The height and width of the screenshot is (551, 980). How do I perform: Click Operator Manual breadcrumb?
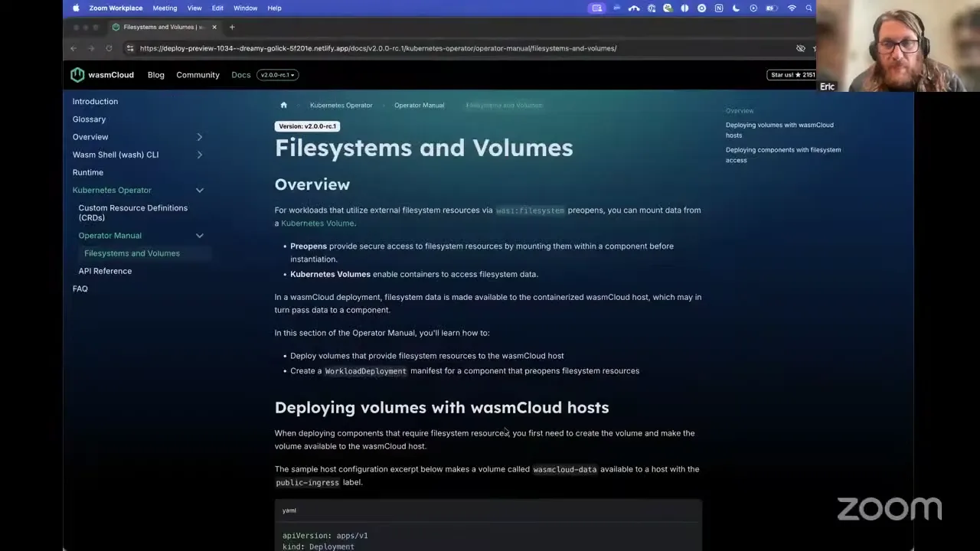coord(419,105)
